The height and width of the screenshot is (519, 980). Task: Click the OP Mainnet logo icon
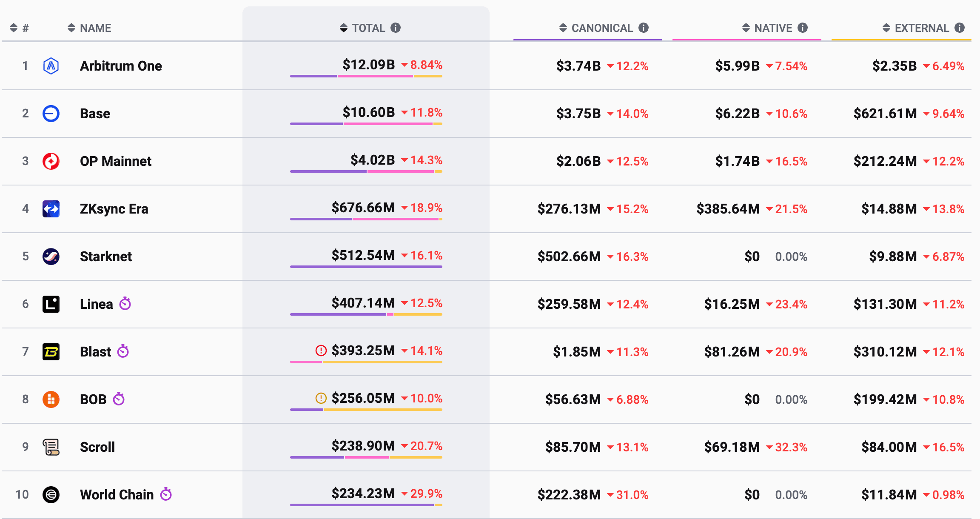click(51, 161)
